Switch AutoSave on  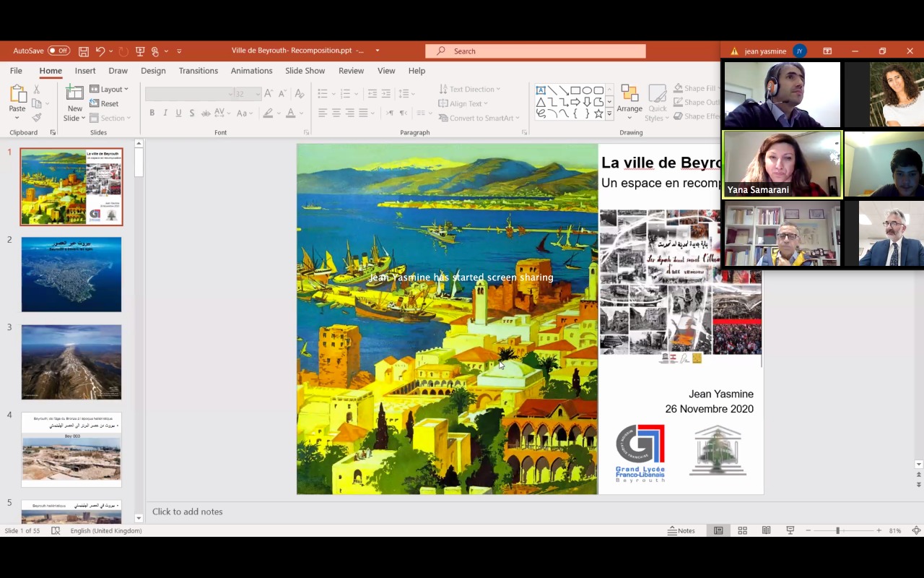click(58, 51)
